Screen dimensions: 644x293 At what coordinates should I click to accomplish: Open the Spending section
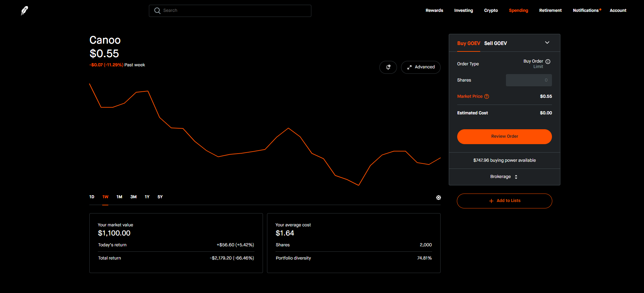tap(518, 10)
